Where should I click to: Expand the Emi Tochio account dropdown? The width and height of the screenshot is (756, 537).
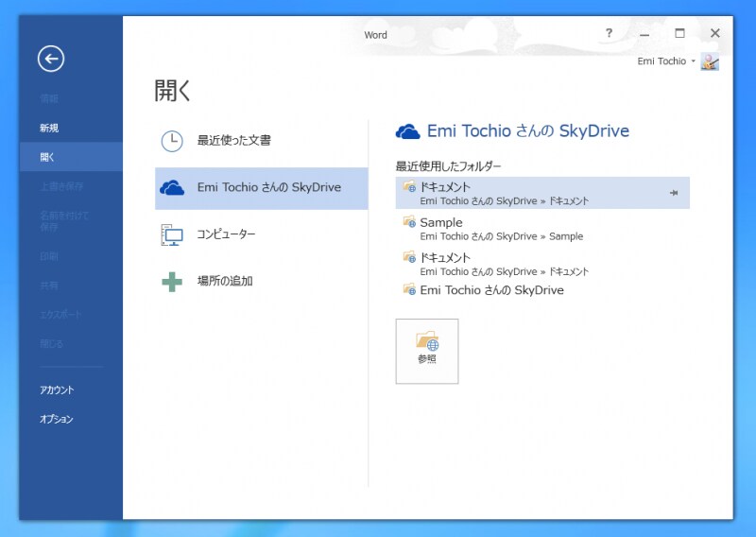[694, 62]
